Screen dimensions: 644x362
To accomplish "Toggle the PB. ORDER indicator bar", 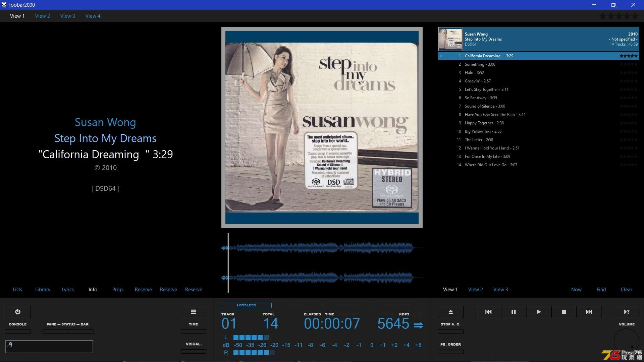I will click(x=451, y=352).
